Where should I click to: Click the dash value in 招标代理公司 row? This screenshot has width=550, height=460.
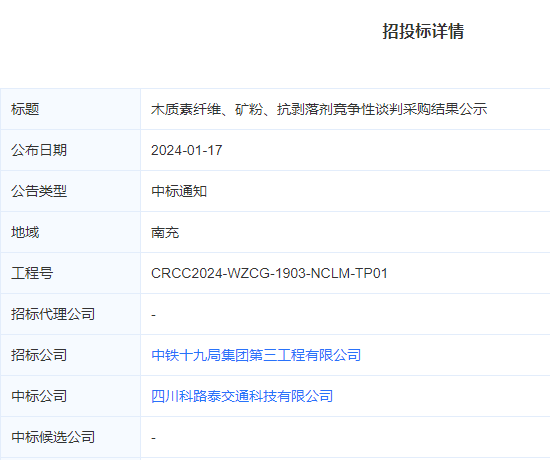pos(153,315)
